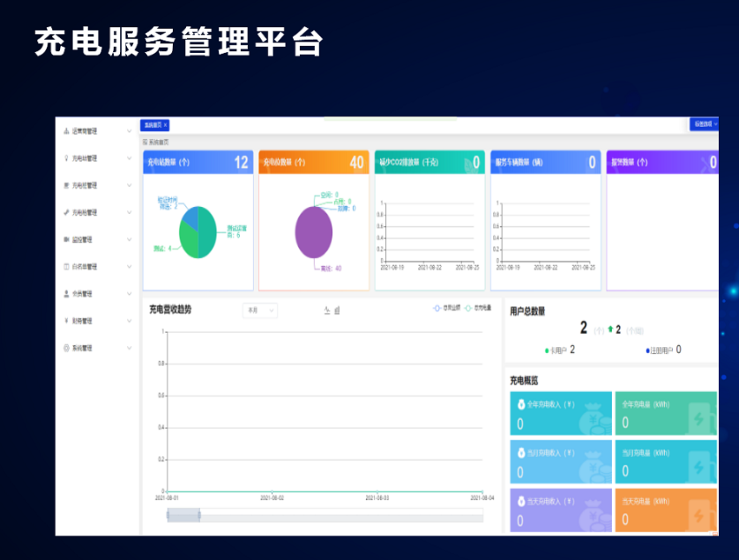Click money bag icon on 当天充电收入 card
The image size is (739, 560).
pyautogui.click(x=522, y=501)
